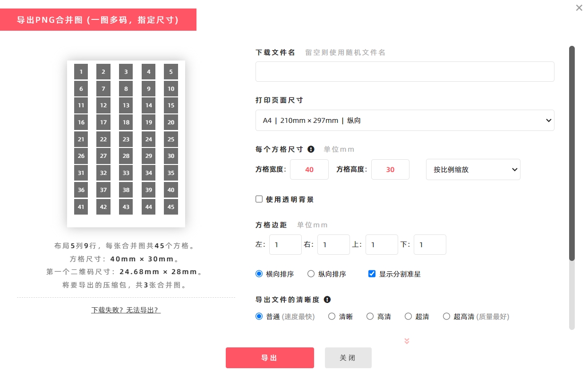The height and width of the screenshot is (389, 588).
Task: Choose 高清 export quality
Action: 370,317
